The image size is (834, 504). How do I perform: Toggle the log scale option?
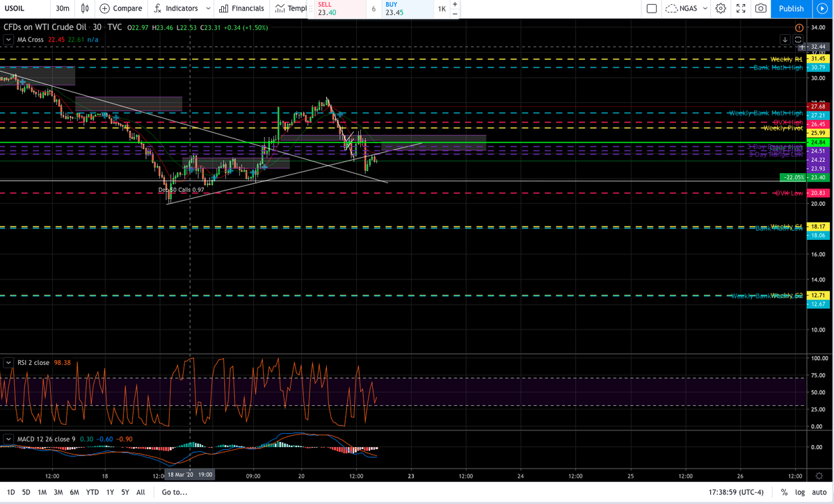tap(801, 492)
